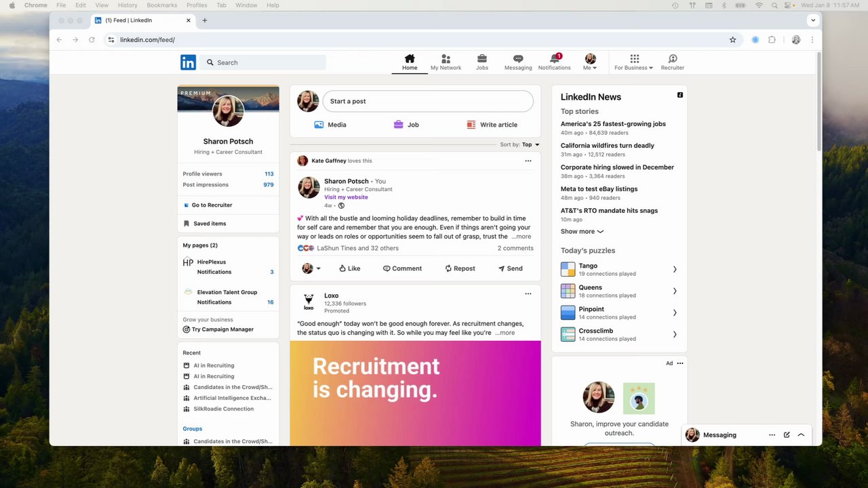Open macOS Spotlight search icon
868x488 pixels.
774,5
